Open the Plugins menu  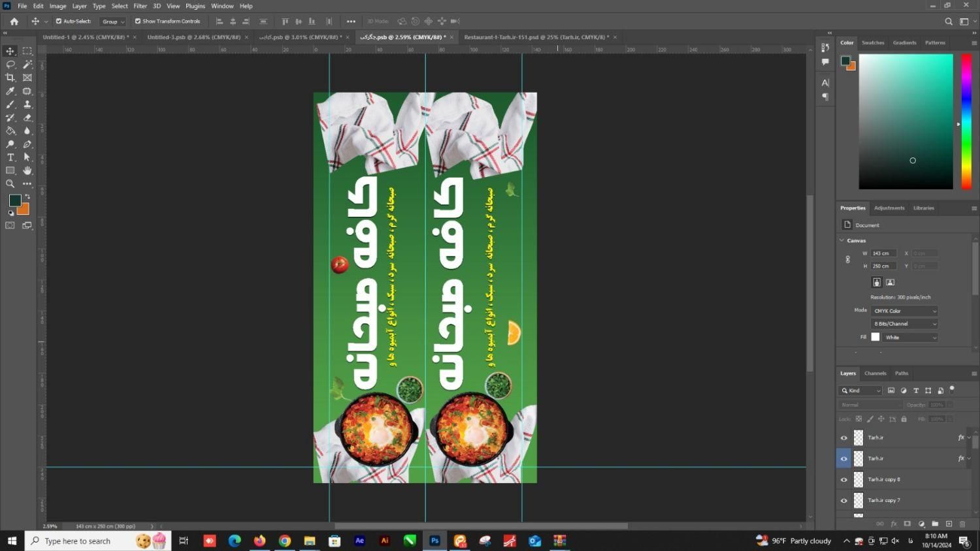click(x=195, y=6)
